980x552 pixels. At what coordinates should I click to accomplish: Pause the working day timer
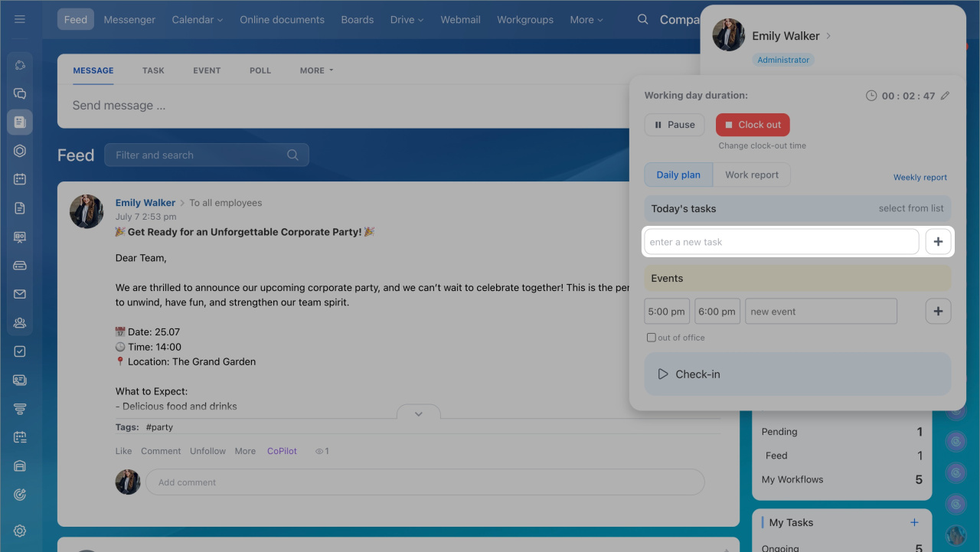[675, 125]
